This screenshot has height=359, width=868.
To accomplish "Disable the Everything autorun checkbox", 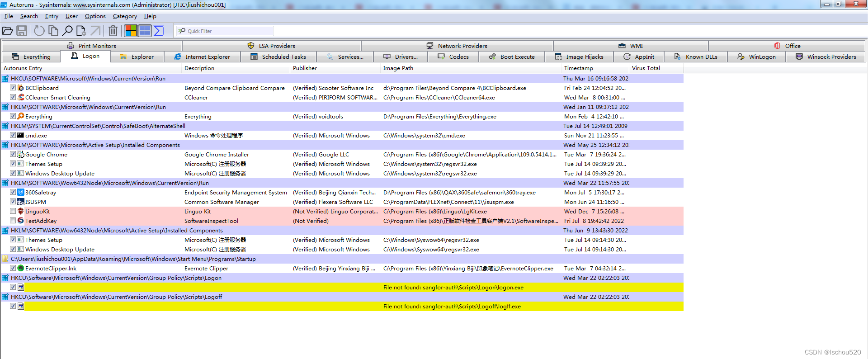I will point(13,116).
